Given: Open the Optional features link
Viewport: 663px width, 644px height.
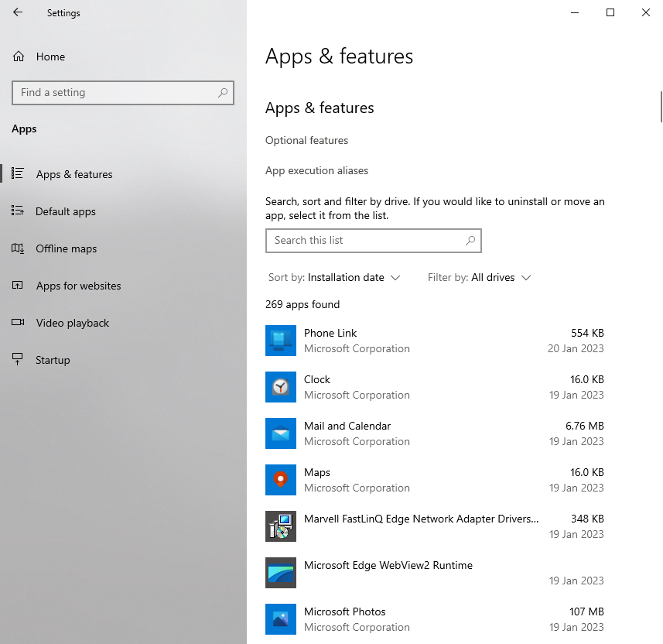Looking at the screenshot, I should pyautogui.click(x=306, y=140).
